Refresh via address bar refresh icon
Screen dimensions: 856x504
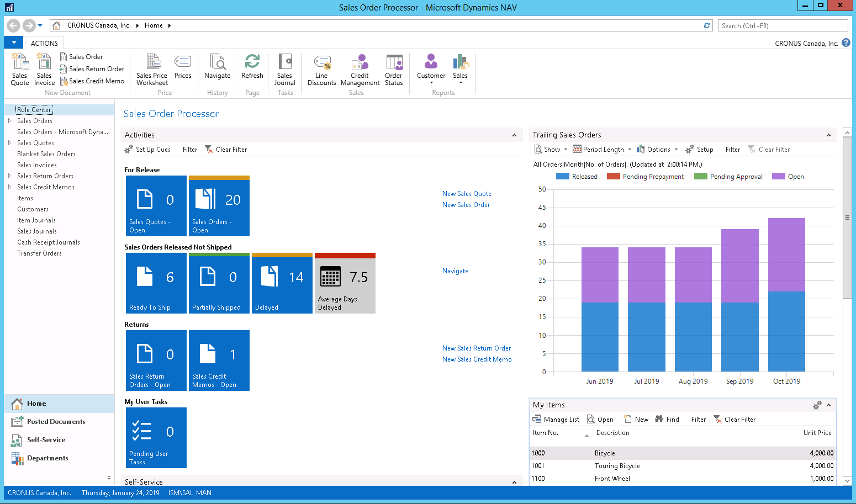(x=707, y=25)
